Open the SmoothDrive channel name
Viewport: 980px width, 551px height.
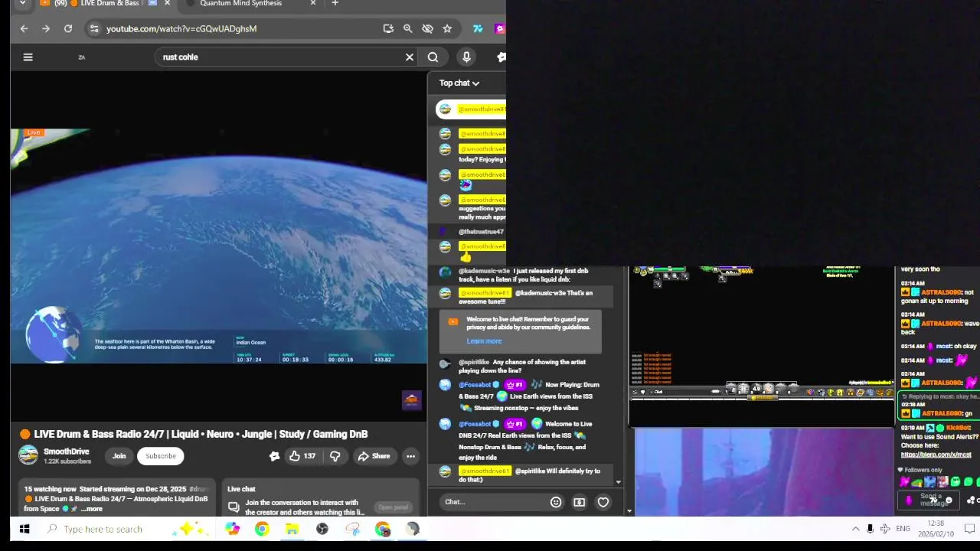[67, 452]
